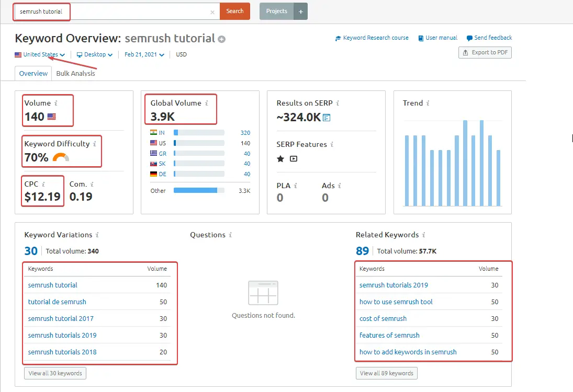Viewport: 573px width, 392px height.
Task: Click the star reviews SERP feature icon
Action: point(280,159)
